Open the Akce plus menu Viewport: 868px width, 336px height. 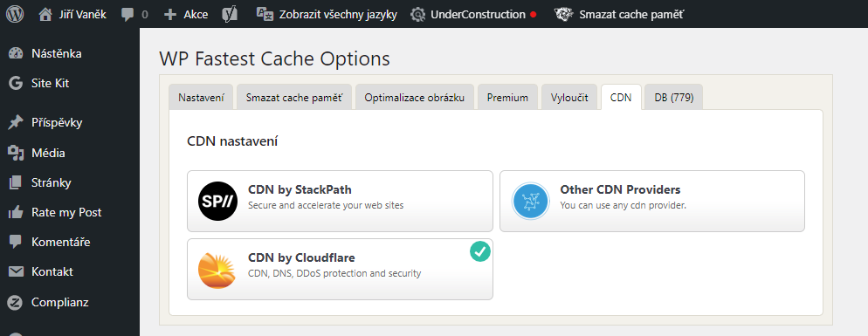tap(186, 14)
